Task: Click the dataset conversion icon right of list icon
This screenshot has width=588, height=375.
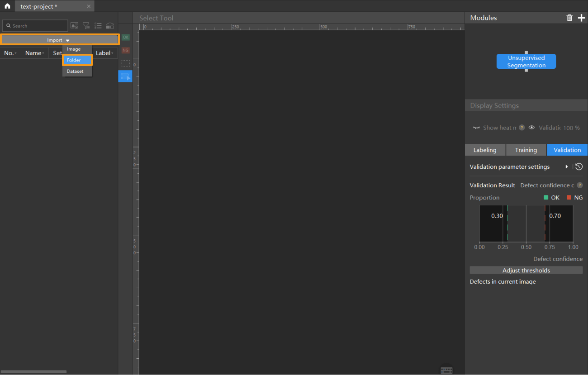Action: pos(110,26)
